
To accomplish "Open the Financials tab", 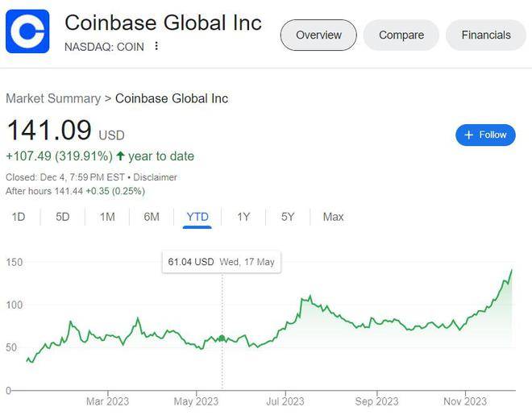I will (486, 35).
